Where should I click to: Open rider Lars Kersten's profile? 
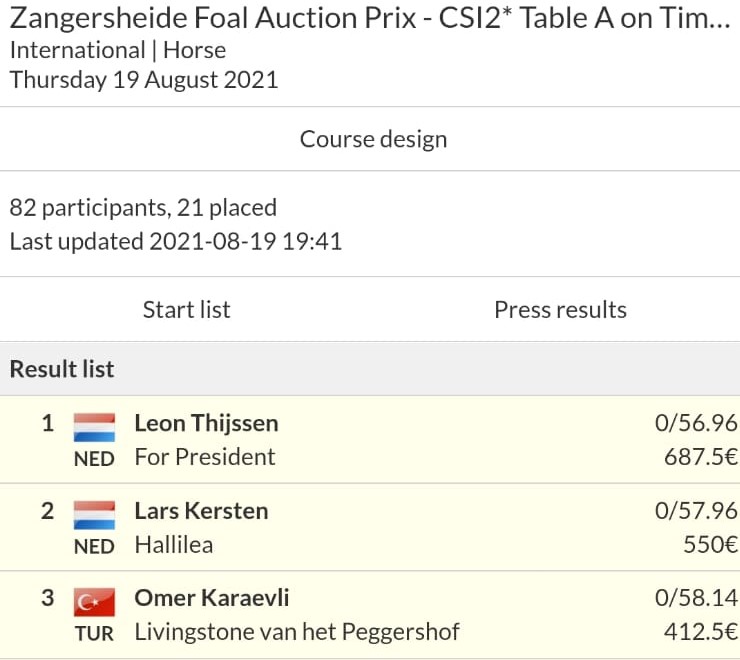pyautogui.click(x=202, y=511)
